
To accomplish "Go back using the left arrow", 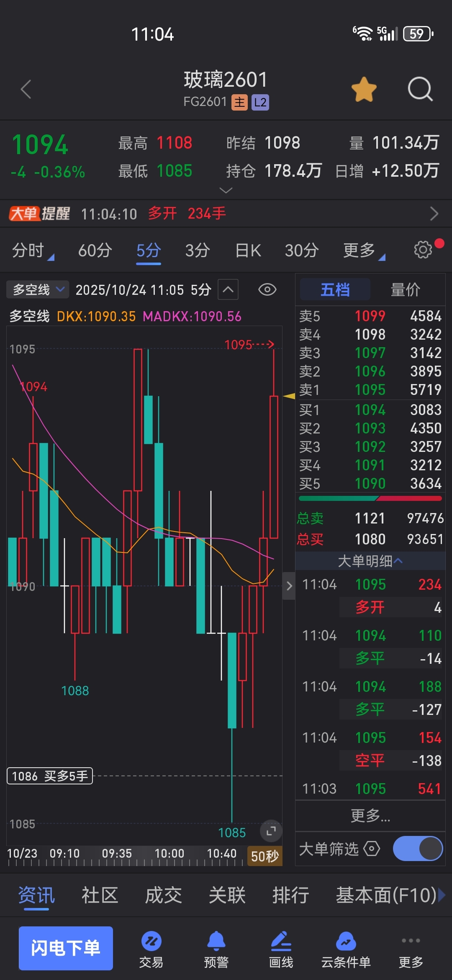I will click(26, 89).
